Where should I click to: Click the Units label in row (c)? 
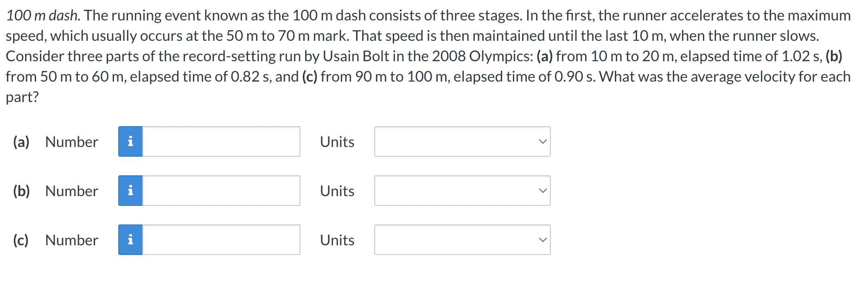[337, 240]
